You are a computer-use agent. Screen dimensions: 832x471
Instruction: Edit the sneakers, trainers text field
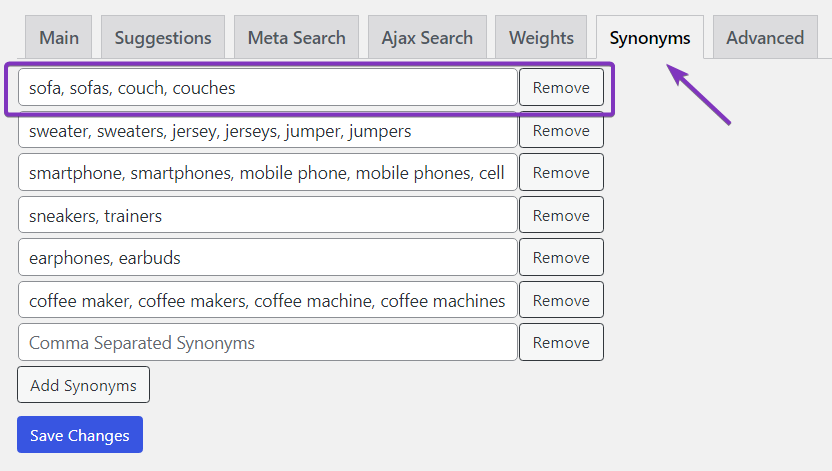point(268,215)
